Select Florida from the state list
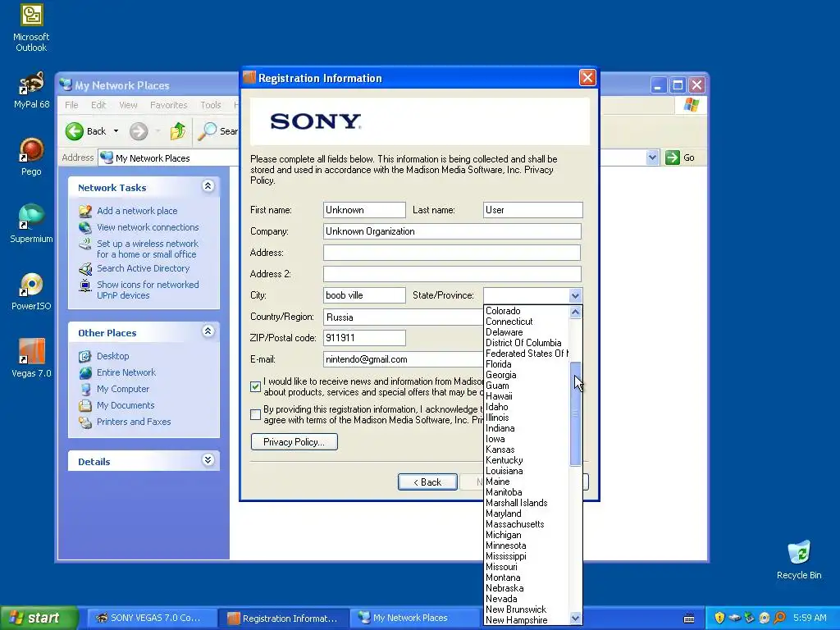Screen dimensions: 840x630 coord(498,364)
